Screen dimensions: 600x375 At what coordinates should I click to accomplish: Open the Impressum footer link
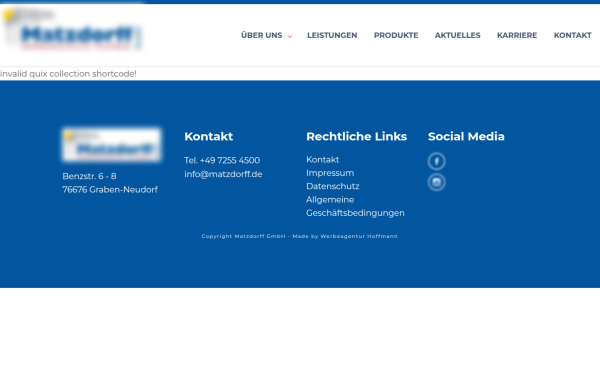pos(330,173)
